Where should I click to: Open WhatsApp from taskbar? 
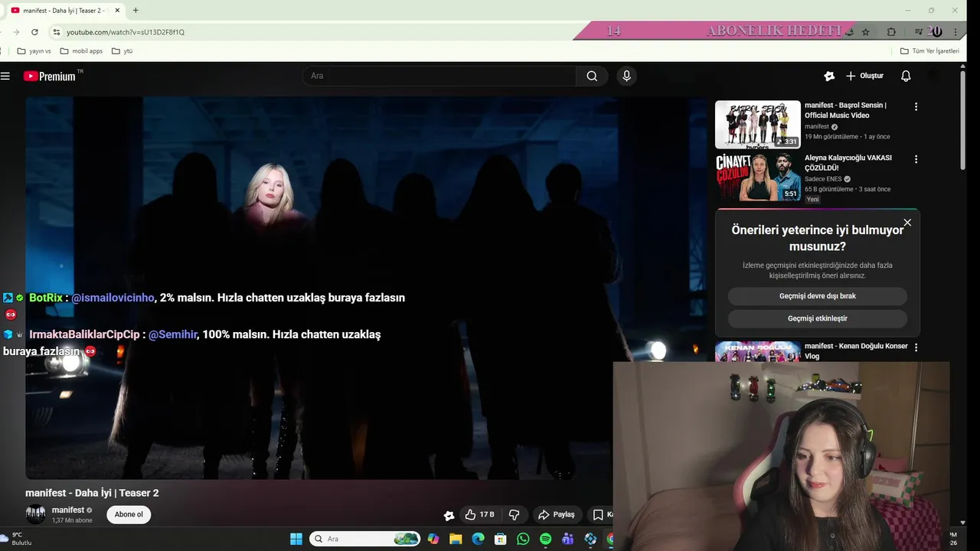(523, 539)
